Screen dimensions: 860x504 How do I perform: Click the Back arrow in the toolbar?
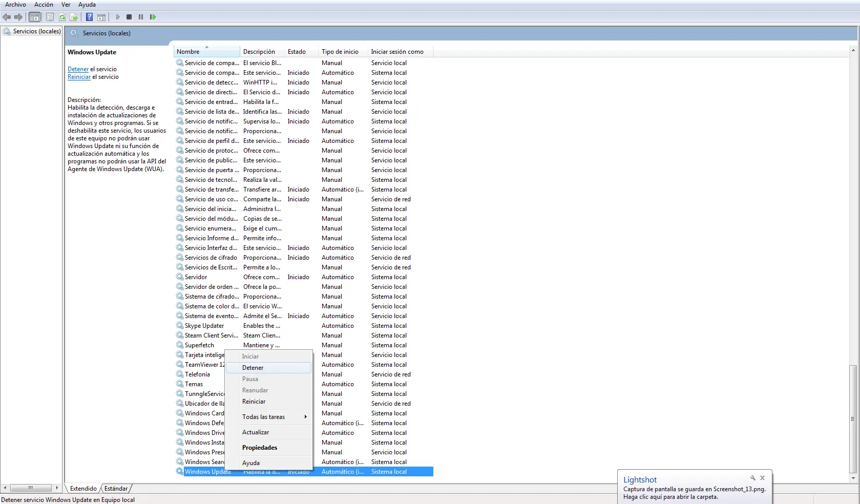[x=7, y=17]
